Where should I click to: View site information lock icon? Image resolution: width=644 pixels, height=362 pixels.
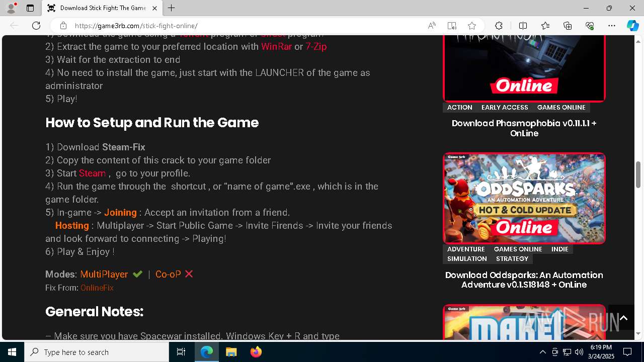click(x=63, y=26)
